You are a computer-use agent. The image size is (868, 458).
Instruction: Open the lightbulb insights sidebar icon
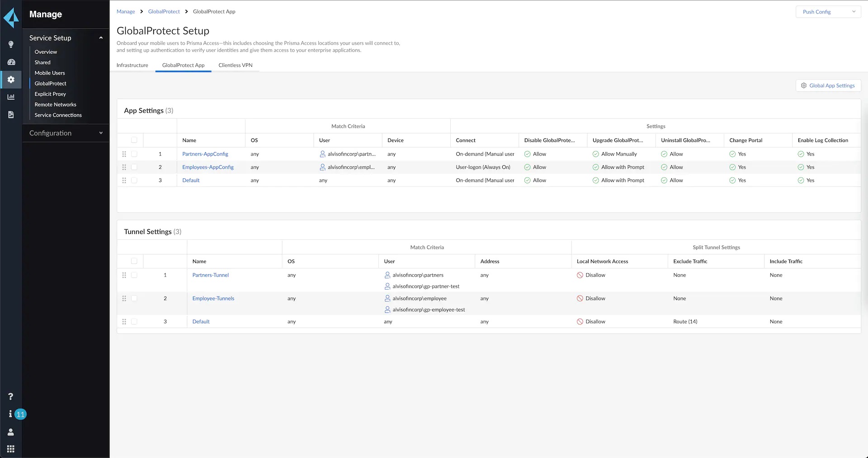[11, 44]
